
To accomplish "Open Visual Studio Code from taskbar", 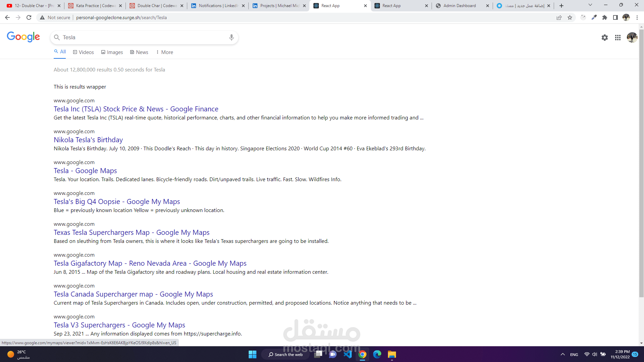I will (x=348, y=354).
